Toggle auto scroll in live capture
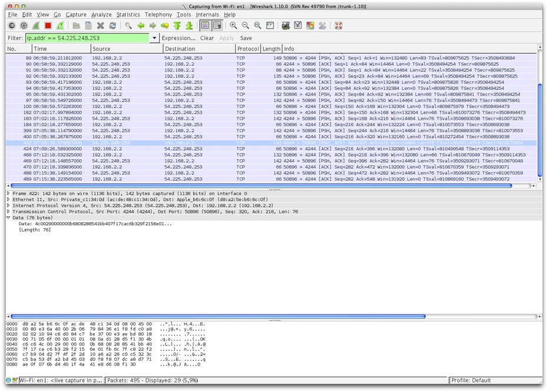Viewport: 548px width, 392px height. (x=217, y=25)
